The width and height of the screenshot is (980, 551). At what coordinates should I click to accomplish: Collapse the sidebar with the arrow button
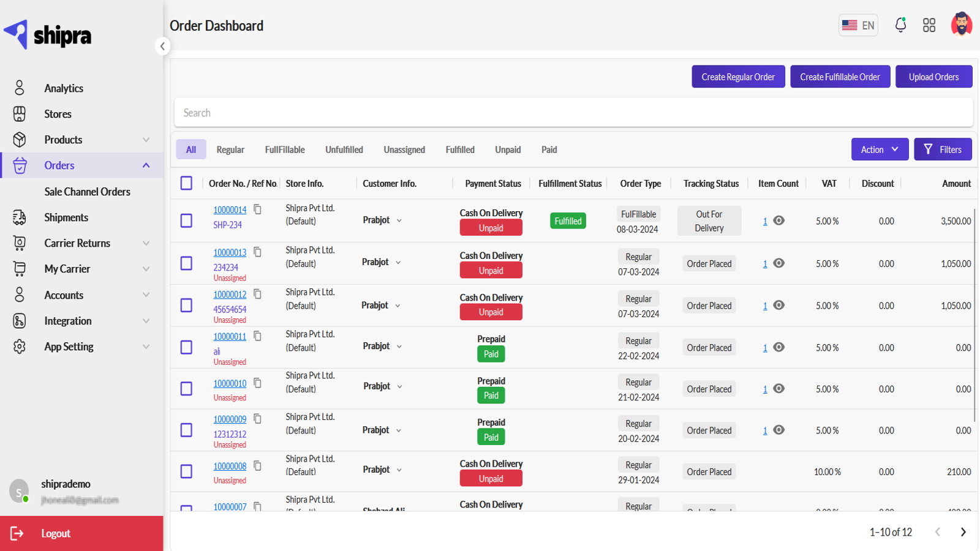point(162,46)
